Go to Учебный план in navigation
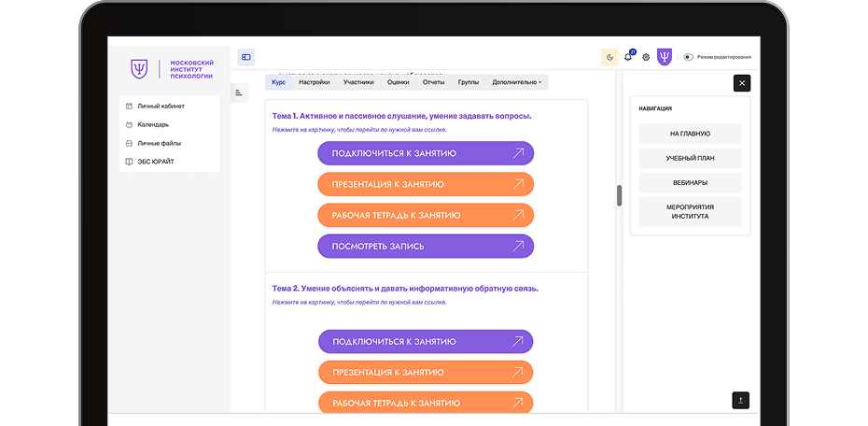 690,158
